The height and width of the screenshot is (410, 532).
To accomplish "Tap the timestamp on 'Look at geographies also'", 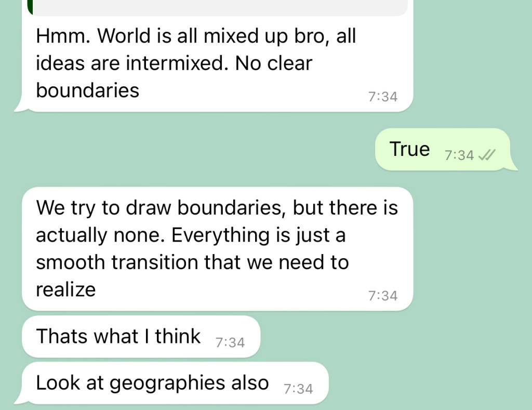I will pyautogui.click(x=298, y=389).
